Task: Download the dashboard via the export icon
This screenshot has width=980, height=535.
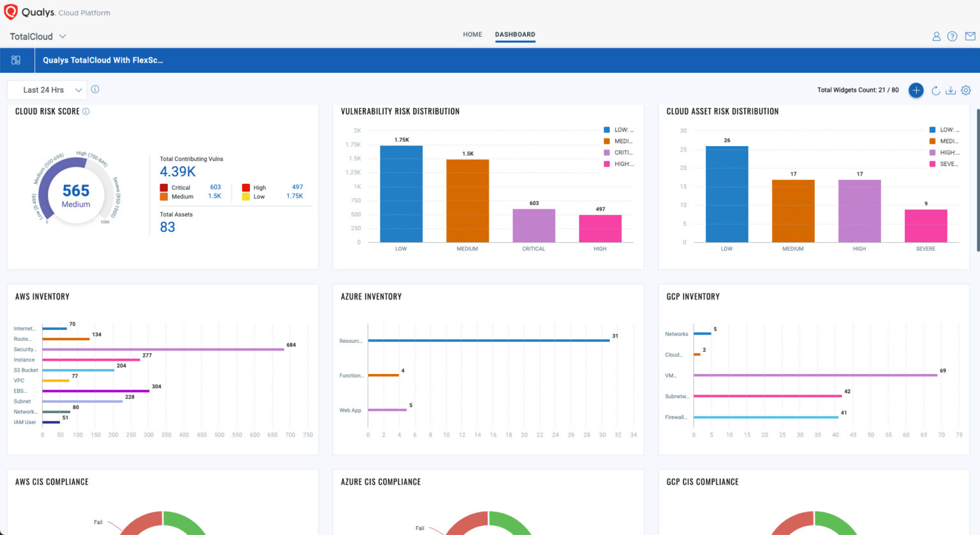Action: point(950,90)
